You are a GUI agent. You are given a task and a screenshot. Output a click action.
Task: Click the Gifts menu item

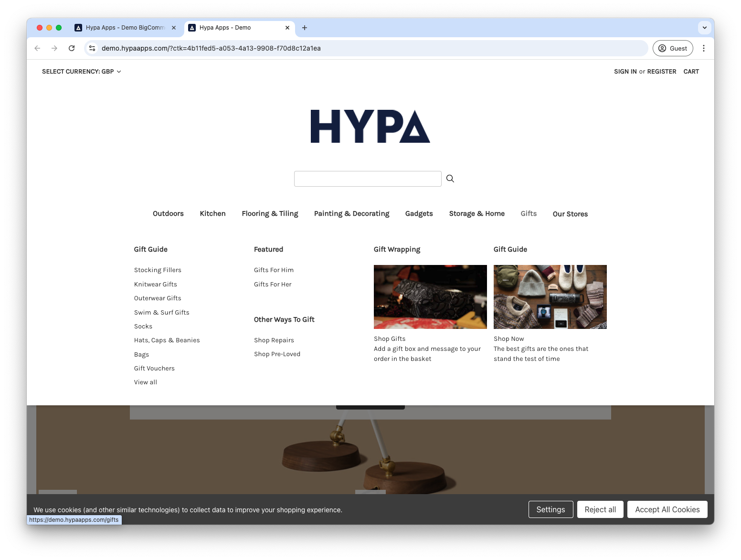pos(529,213)
